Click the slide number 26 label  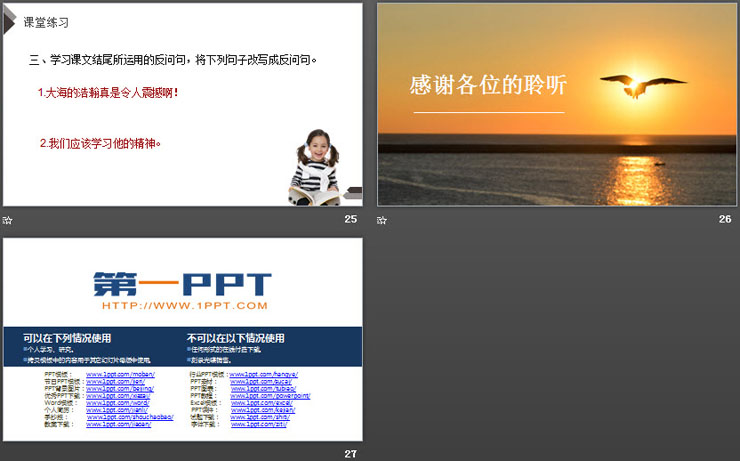tap(725, 219)
